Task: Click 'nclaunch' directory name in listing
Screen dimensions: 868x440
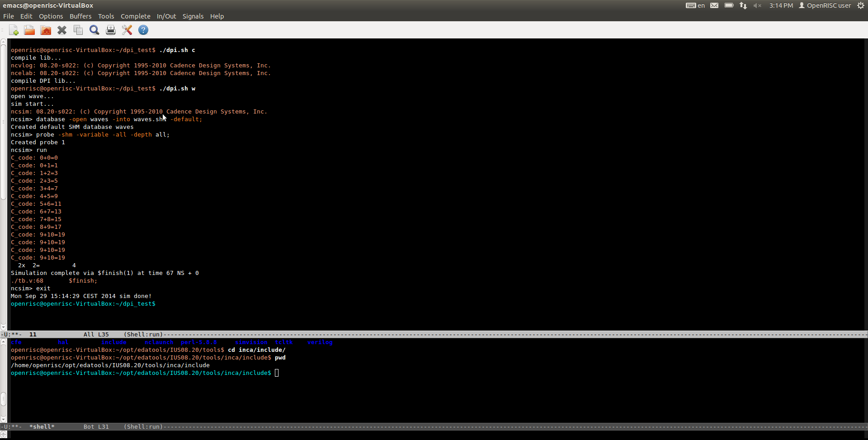Action: pos(159,342)
